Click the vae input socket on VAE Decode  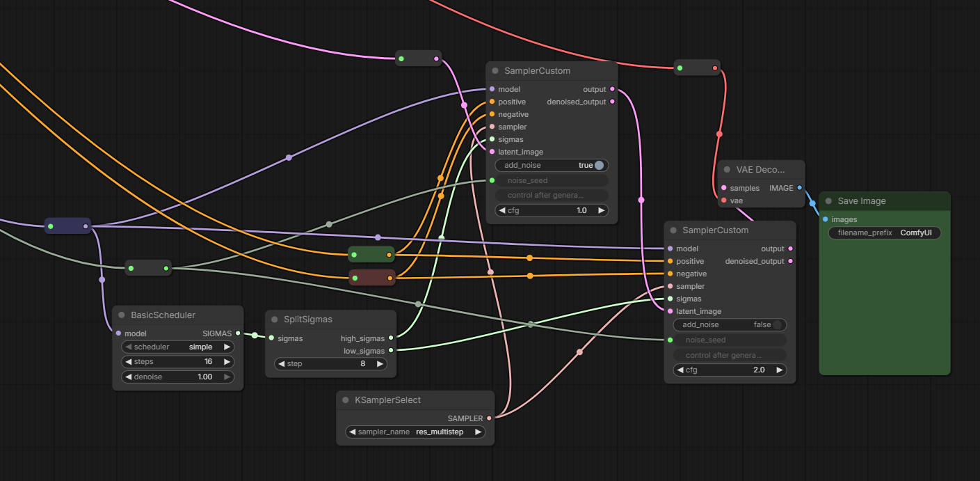click(x=724, y=200)
